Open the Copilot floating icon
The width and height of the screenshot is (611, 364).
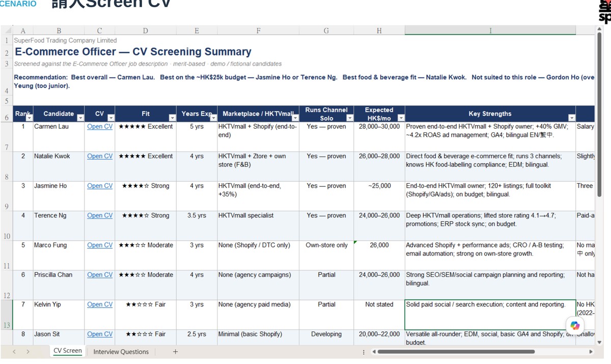(x=575, y=325)
